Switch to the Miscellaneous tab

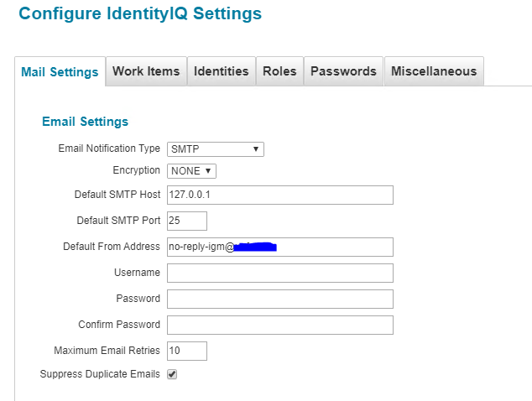click(433, 71)
